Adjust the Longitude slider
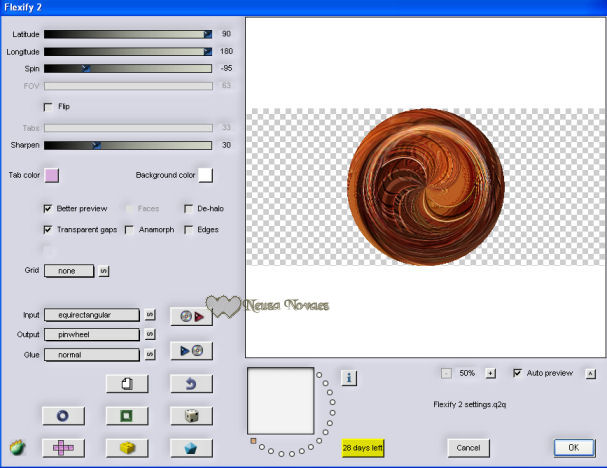The image size is (607, 468). [128, 51]
